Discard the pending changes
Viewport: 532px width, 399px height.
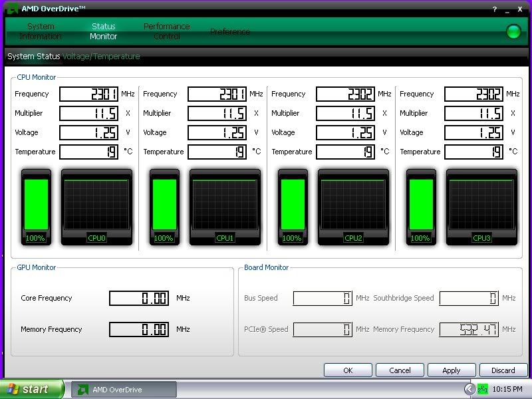(x=503, y=370)
